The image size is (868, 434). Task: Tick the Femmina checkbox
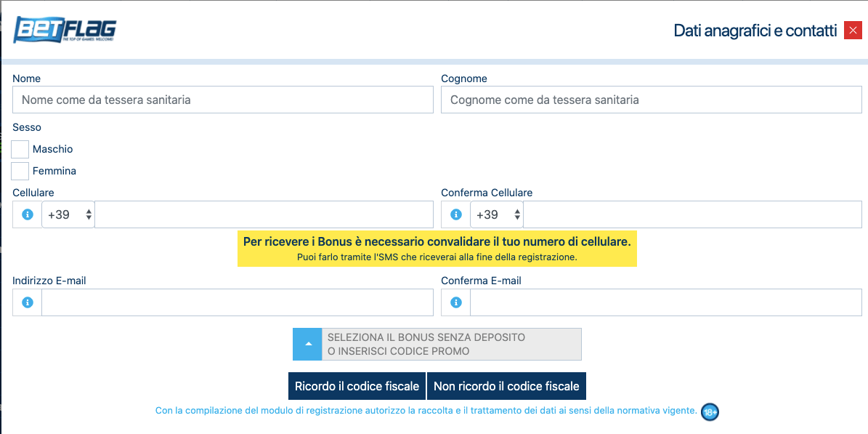(20, 171)
